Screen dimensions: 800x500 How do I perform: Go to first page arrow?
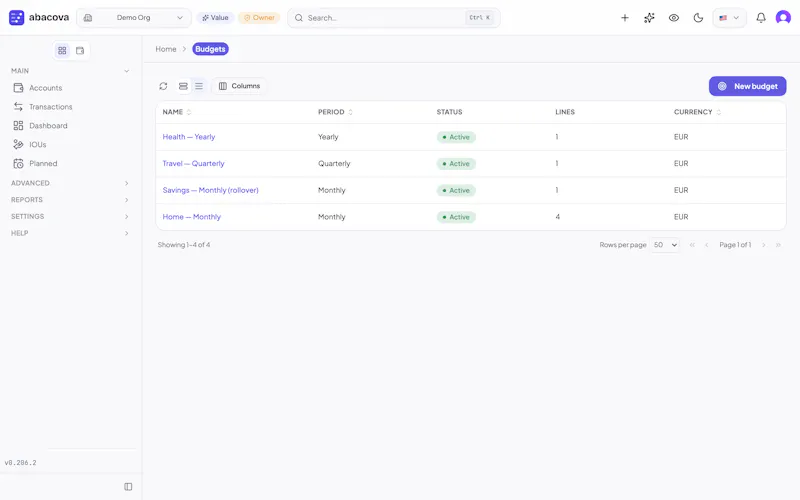pos(692,245)
